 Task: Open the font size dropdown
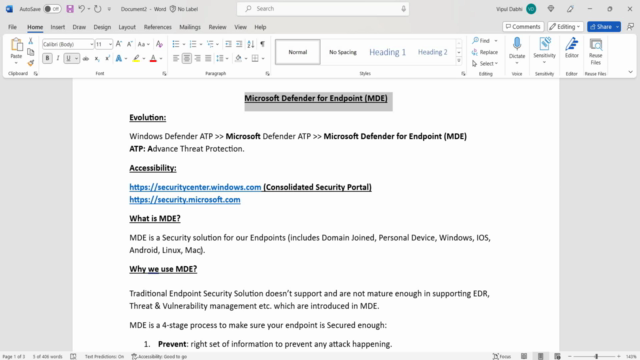point(110,44)
